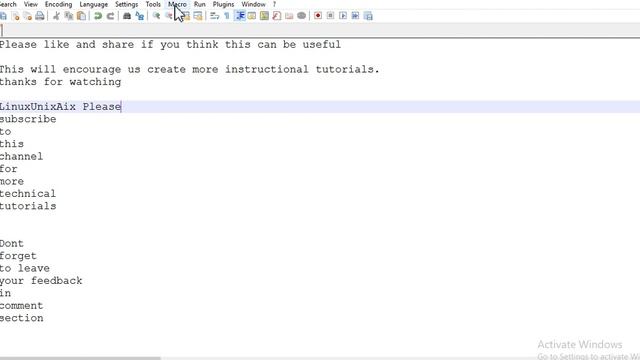Toggle file monitoring eye icon

pos(301,16)
